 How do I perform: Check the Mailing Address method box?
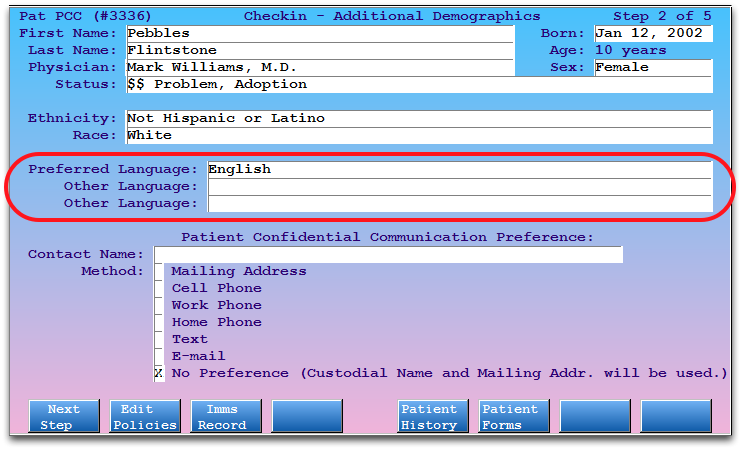pyautogui.click(x=159, y=271)
